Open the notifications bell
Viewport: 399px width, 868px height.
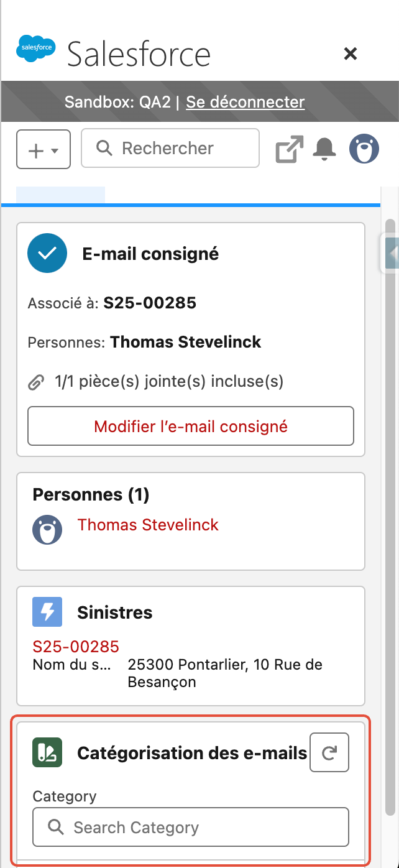(x=324, y=149)
